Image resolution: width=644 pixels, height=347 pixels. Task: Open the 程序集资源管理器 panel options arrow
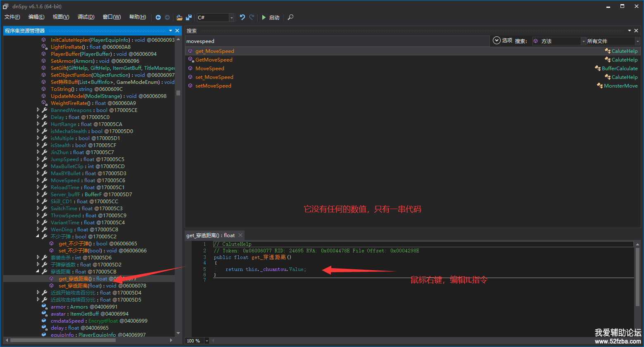[x=171, y=31]
